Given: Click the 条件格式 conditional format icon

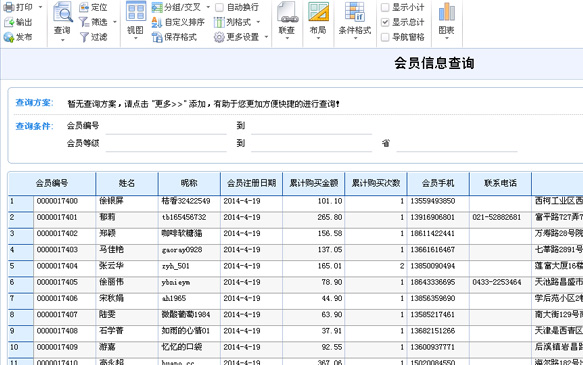Looking at the screenshot, I should (x=355, y=12).
